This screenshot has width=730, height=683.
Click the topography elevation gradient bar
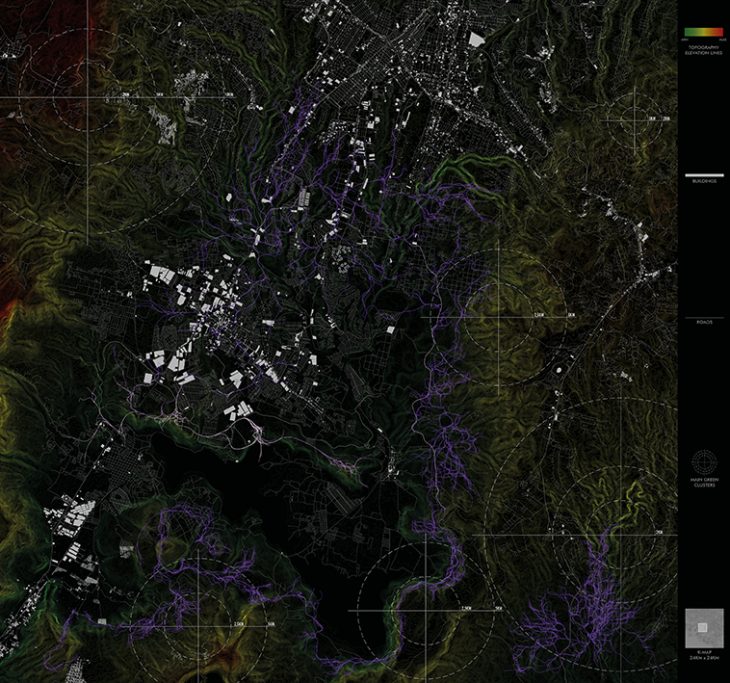tap(703, 33)
